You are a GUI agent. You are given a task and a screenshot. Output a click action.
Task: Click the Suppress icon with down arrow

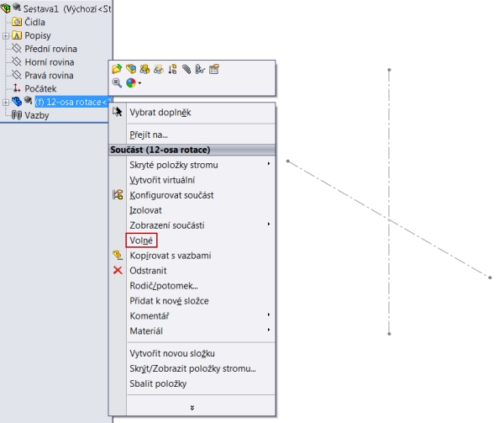(x=172, y=69)
